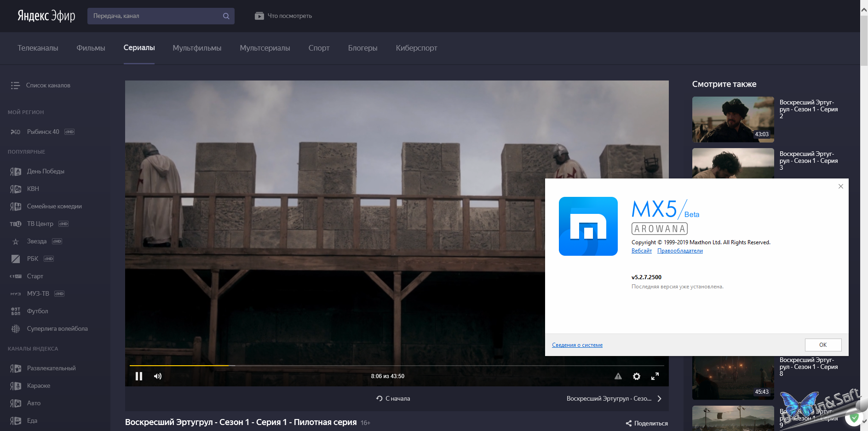This screenshot has height=431, width=868.
Task: Click the version number v5.2.7.2500
Action: (646, 277)
